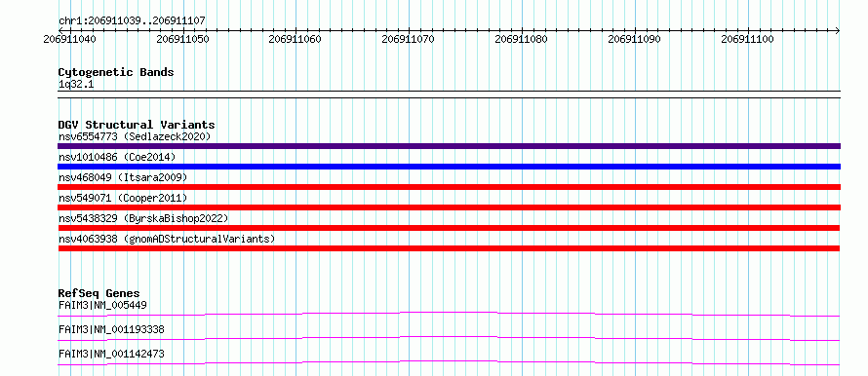
Task: Click the red bar under nsv468049
Action: (449, 187)
